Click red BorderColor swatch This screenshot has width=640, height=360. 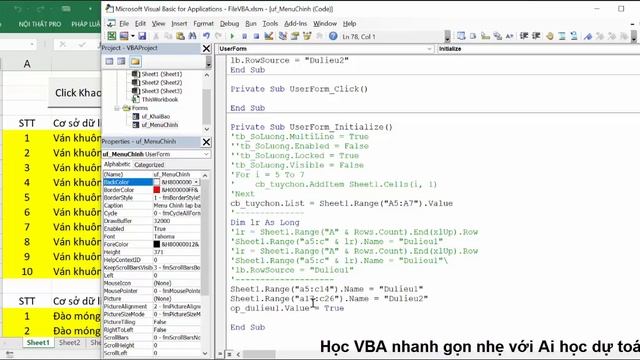[157, 190]
